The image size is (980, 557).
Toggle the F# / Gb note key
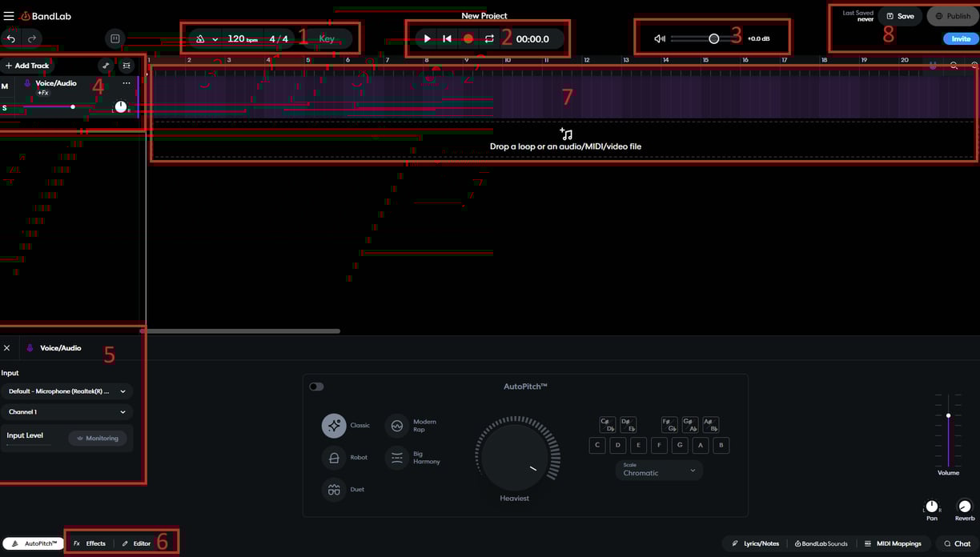[669, 425]
